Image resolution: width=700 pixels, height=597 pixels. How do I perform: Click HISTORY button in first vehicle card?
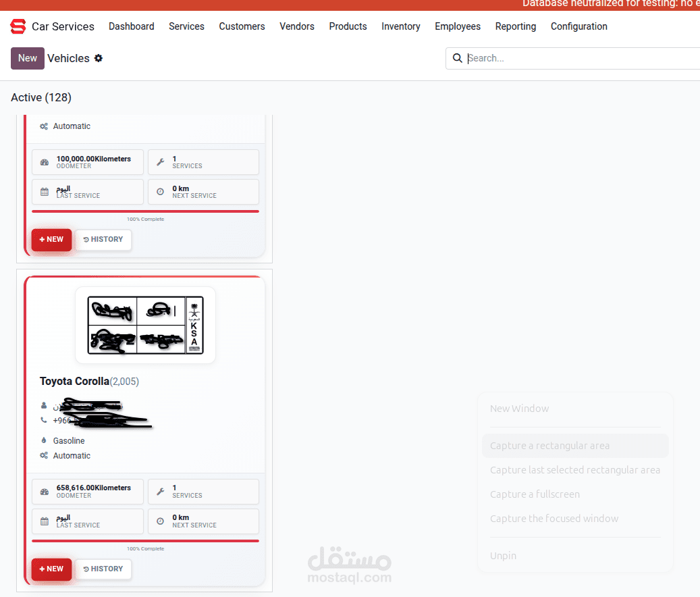103,239
